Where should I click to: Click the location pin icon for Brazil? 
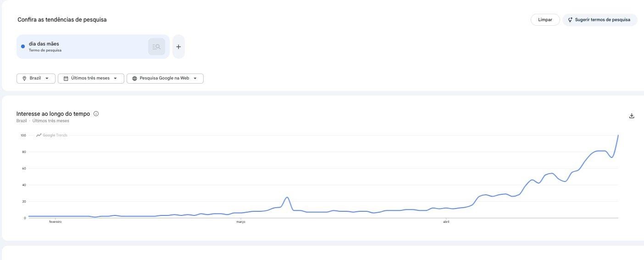tap(24, 79)
